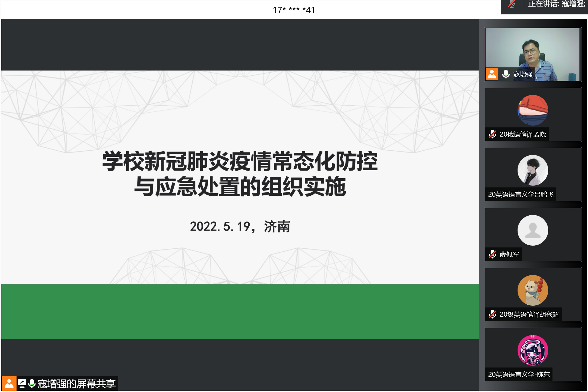
Task: Click the microphone icon beside 寇增强's name on video
Action: click(506, 74)
